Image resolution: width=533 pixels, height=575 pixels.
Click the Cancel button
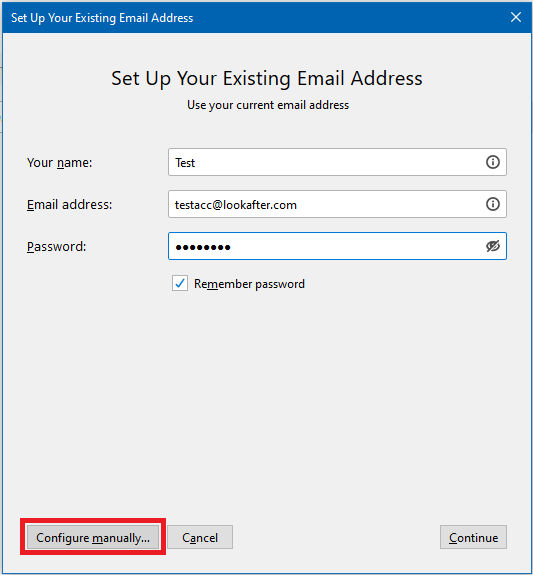(x=200, y=537)
